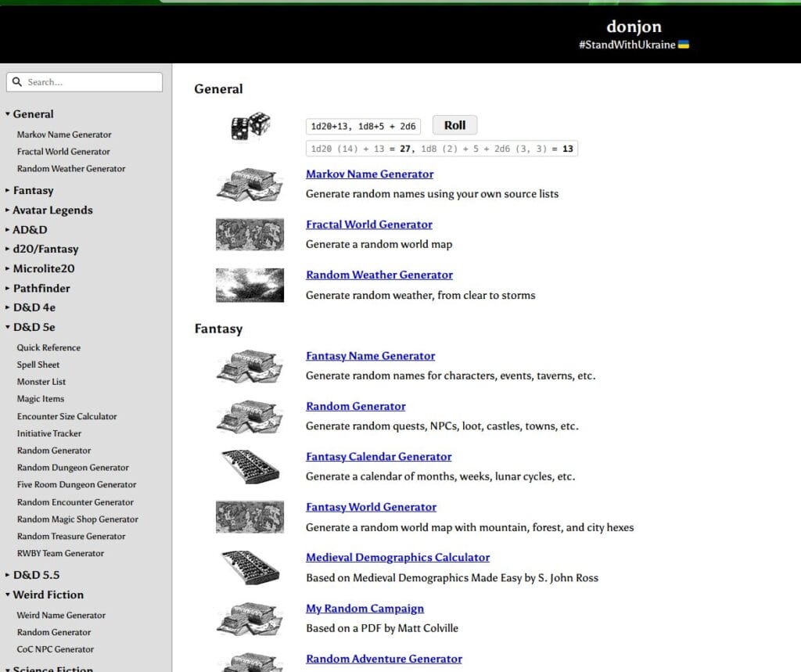Image resolution: width=801 pixels, height=672 pixels.
Task: Click the abacus icon beside Fantasy Calendar Generator
Action: [250, 466]
